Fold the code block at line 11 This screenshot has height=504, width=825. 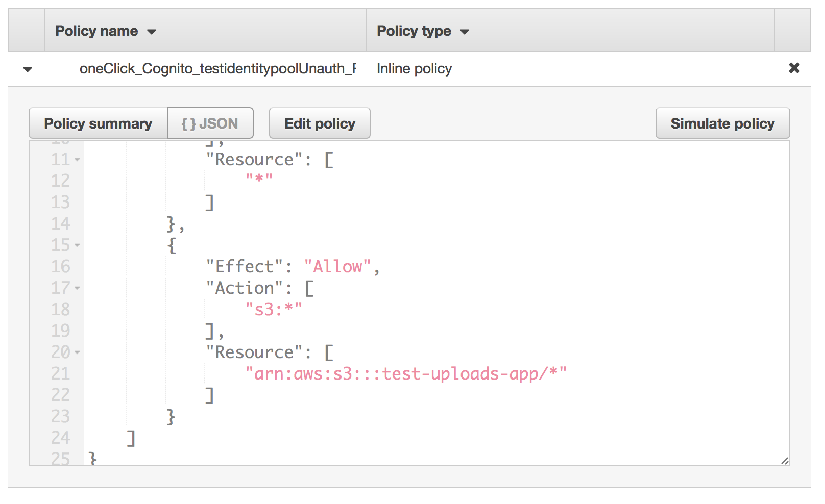tap(77, 160)
